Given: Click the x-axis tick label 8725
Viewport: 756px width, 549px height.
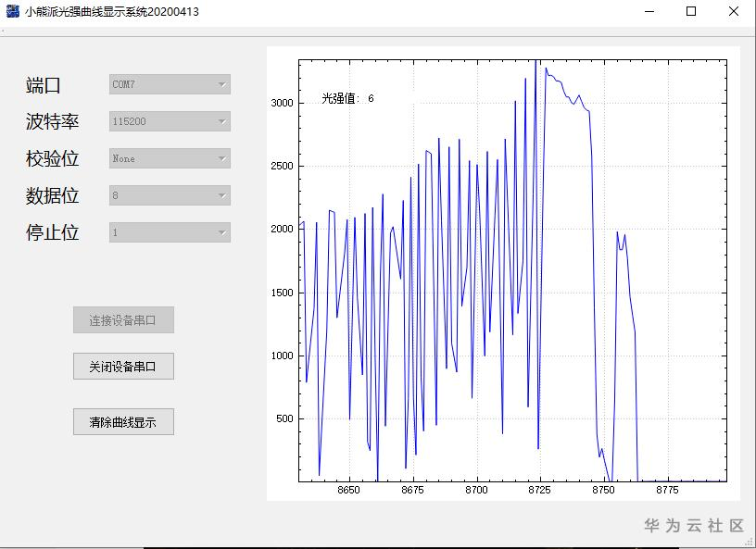Looking at the screenshot, I should coord(539,490).
